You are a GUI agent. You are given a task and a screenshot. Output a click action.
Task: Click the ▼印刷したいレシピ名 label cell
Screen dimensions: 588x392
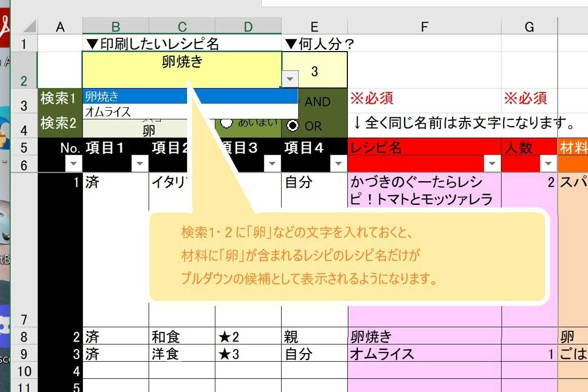(182, 43)
